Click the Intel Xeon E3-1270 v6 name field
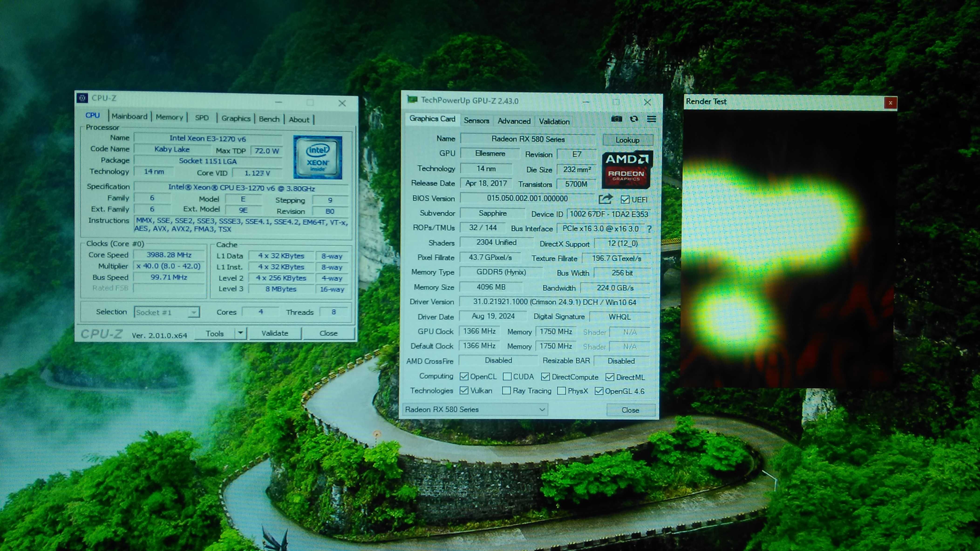 208,138
